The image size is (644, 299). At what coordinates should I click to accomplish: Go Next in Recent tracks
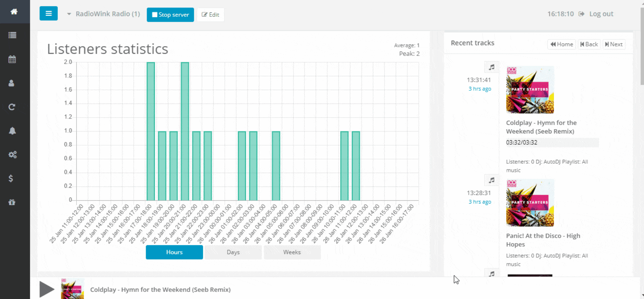point(614,44)
